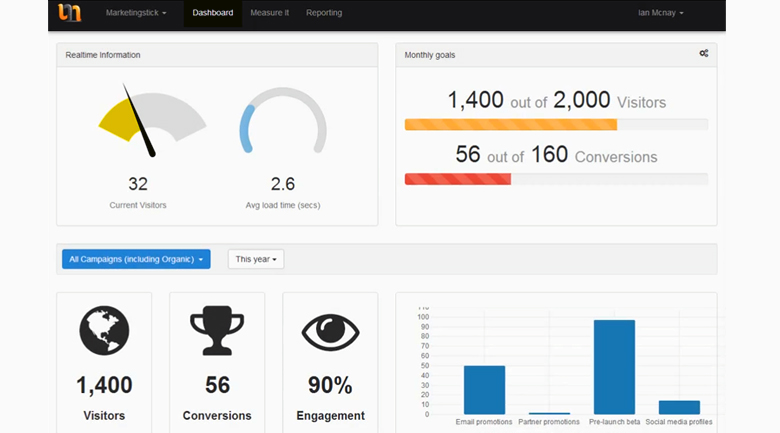780x433 pixels.
Task: Open the This year date range dropdown
Action: pyautogui.click(x=256, y=259)
